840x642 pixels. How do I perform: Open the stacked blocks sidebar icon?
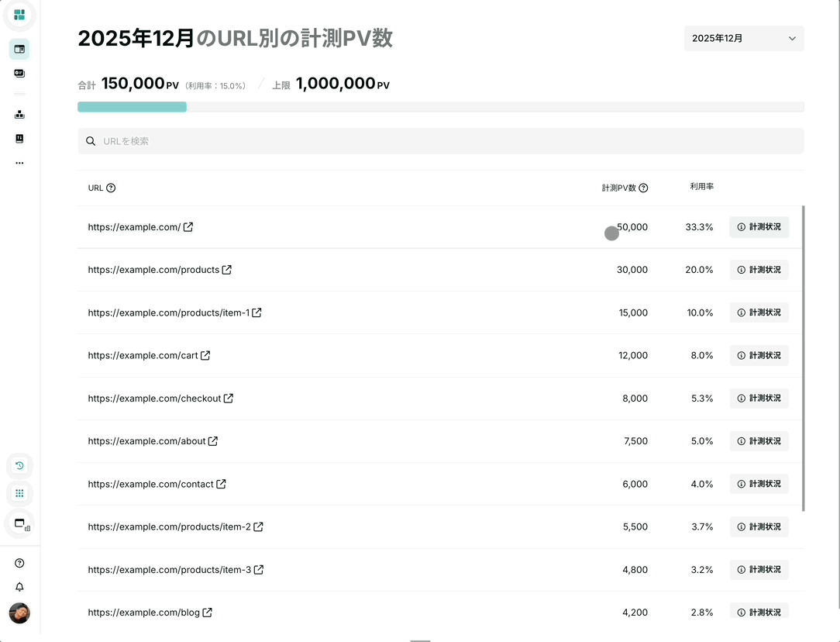(19, 114)
